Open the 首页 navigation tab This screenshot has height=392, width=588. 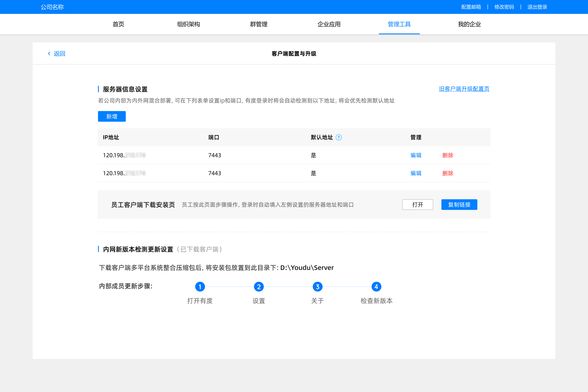click(118, 24)
